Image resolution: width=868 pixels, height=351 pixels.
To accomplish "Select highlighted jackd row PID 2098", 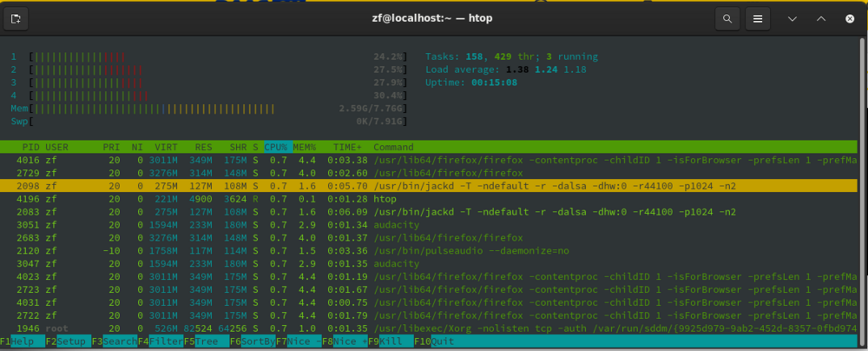I will tap(431, 186).
